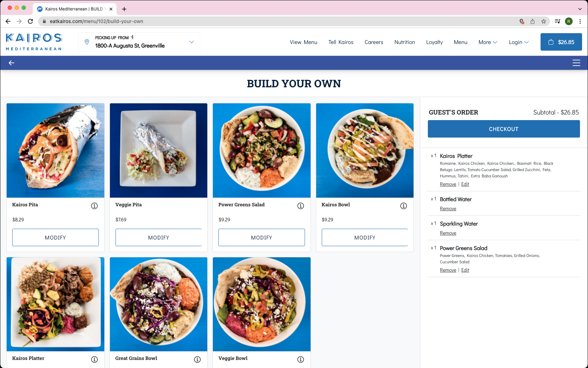Edit the Kairos Platter order item
Viewport: 588px width, 368px height.
(x=465, y=184)
